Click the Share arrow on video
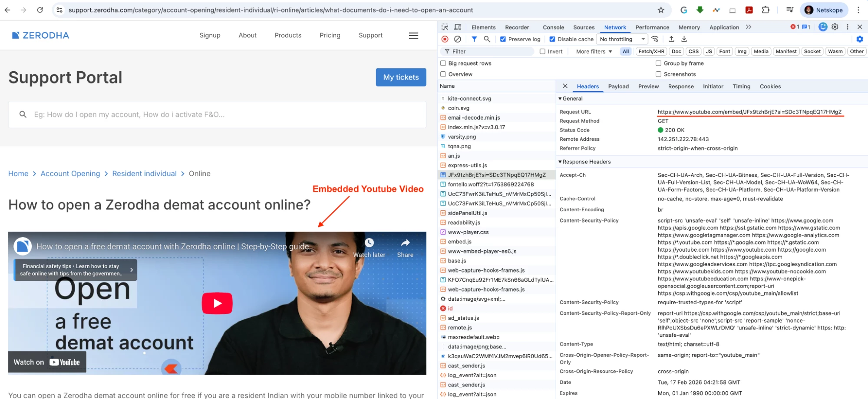The height and width of the screenshot is (399, 868). [405, 243]
